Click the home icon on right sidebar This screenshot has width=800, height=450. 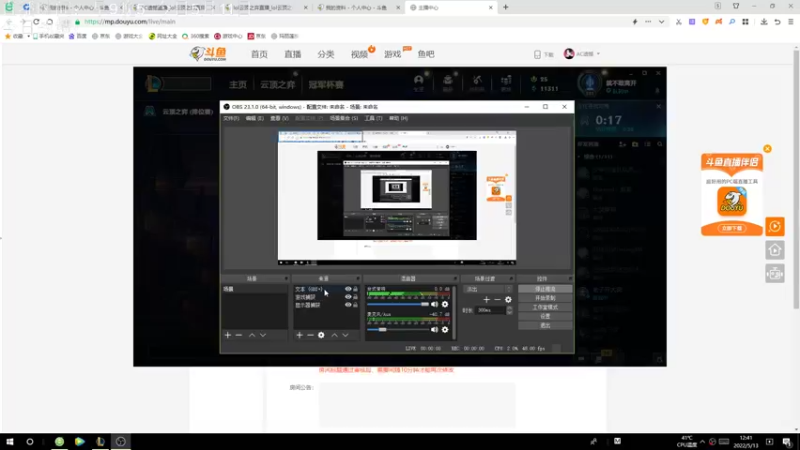pos(774,250)
